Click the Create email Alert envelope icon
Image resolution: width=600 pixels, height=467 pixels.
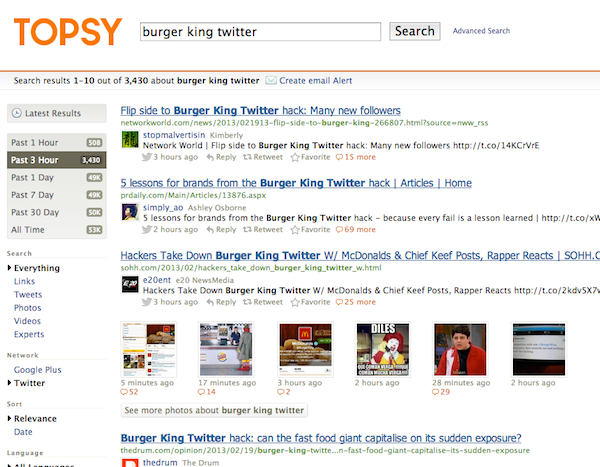pos(271,80)
